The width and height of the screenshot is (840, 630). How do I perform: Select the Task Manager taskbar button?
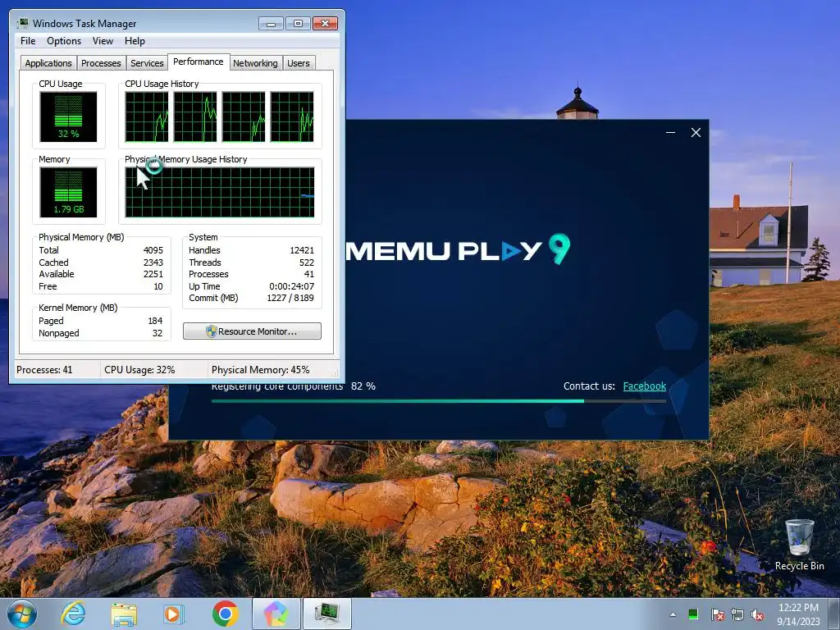pos(327,614)
